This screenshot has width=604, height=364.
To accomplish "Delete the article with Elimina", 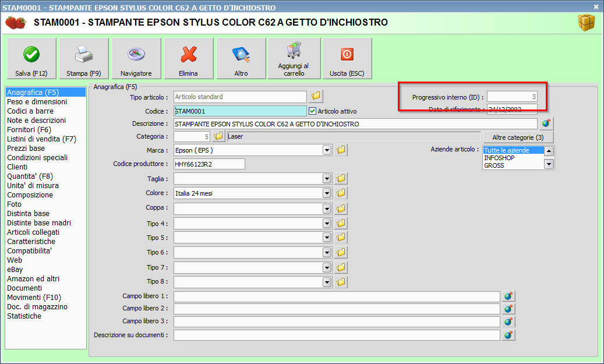I will tap(189, 59).
